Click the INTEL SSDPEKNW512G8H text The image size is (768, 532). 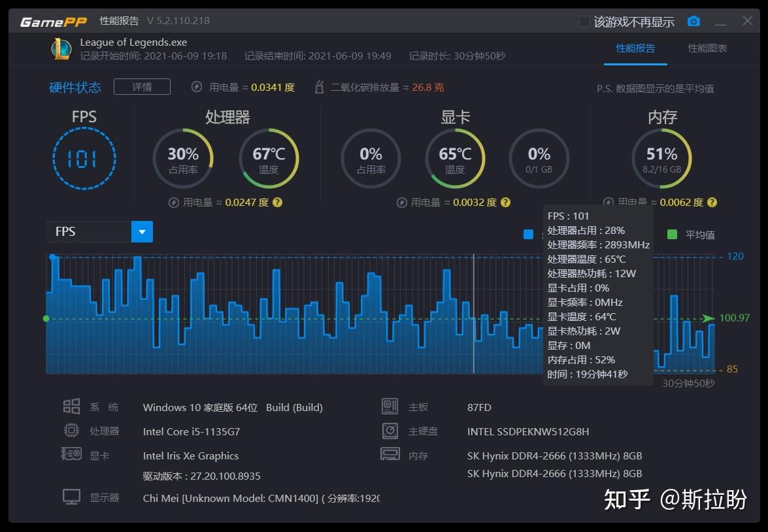coord(528,431)
